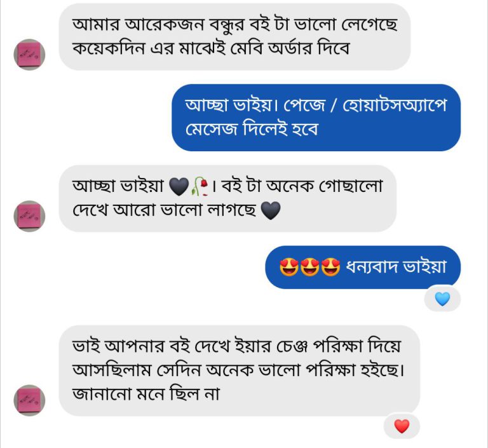488x448 pixels.
Task: Open the avatar next to the 'আচ্ছা ভাইয়া' message
Action: pyautogui.click(x=29, y=216)
